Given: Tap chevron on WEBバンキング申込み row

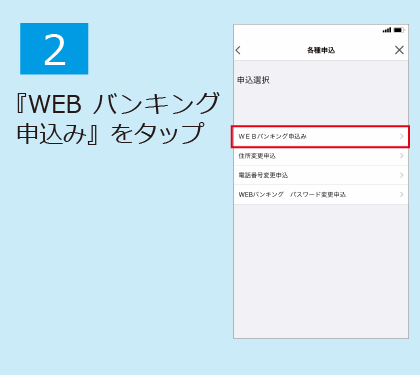Looking at the screenshot, I should point(401,136).
